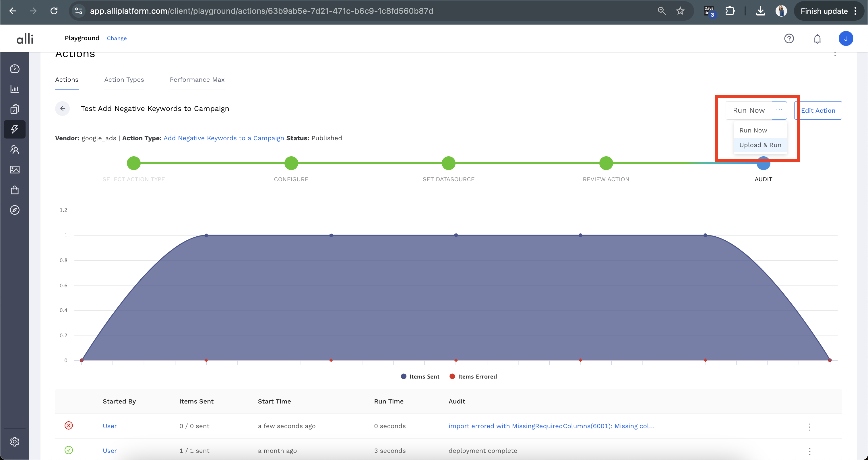Switch to the Performance Max tab
The image size is (868, 460).
click(197, 79)
